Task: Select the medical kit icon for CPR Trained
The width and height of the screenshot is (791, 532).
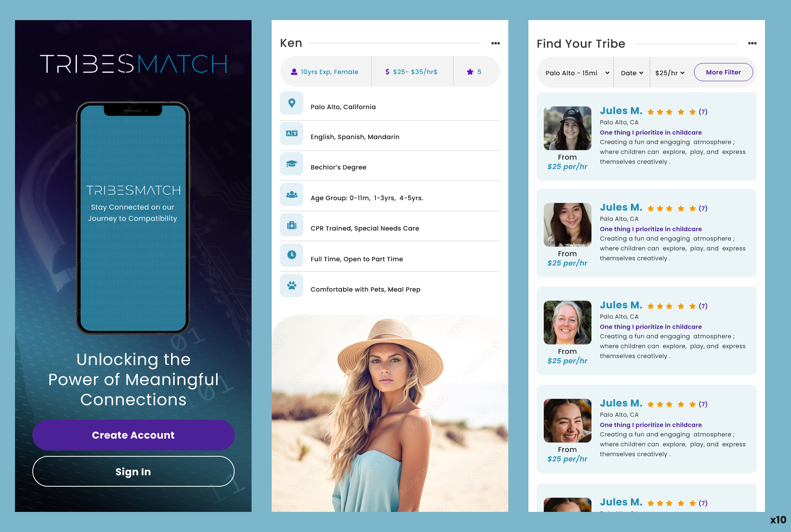Action: pyautogui.click(x=291, y=225)
